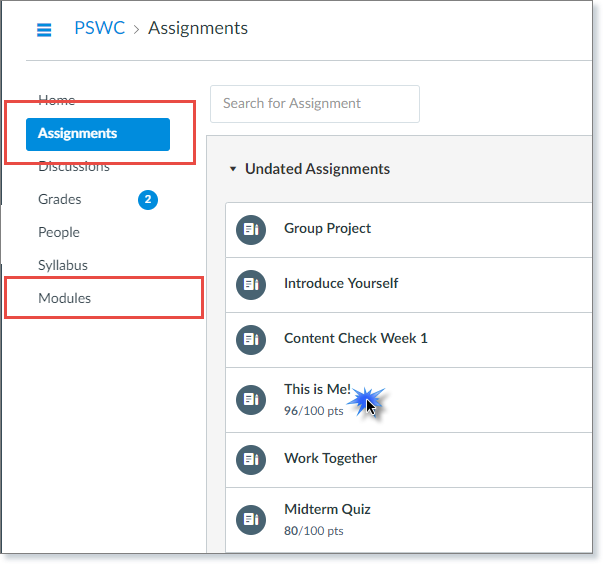Open the hamburger navigation menu

pyautogui.click(x=44, y=29)
